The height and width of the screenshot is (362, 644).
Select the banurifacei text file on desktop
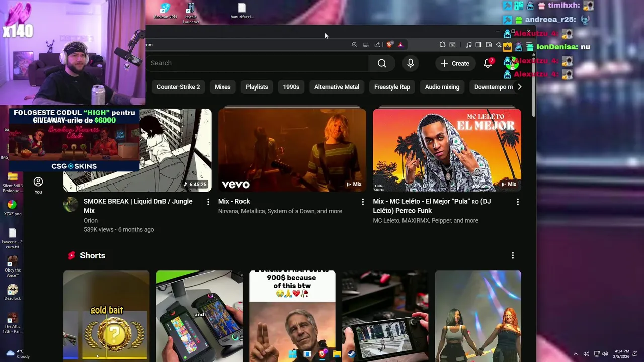[242, 11]
